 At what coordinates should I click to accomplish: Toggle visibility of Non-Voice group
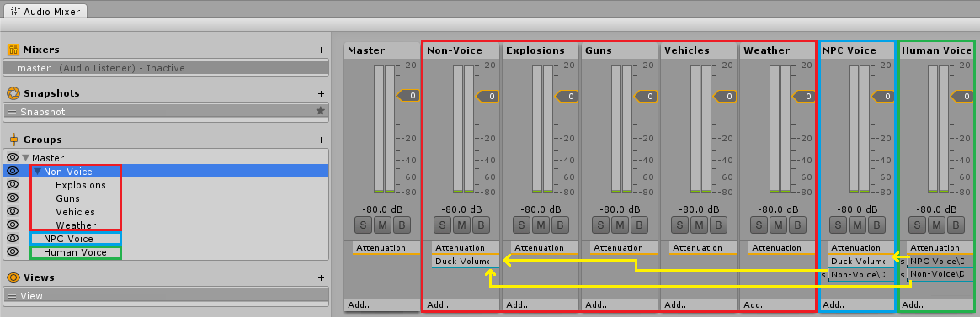click(13, 171)
